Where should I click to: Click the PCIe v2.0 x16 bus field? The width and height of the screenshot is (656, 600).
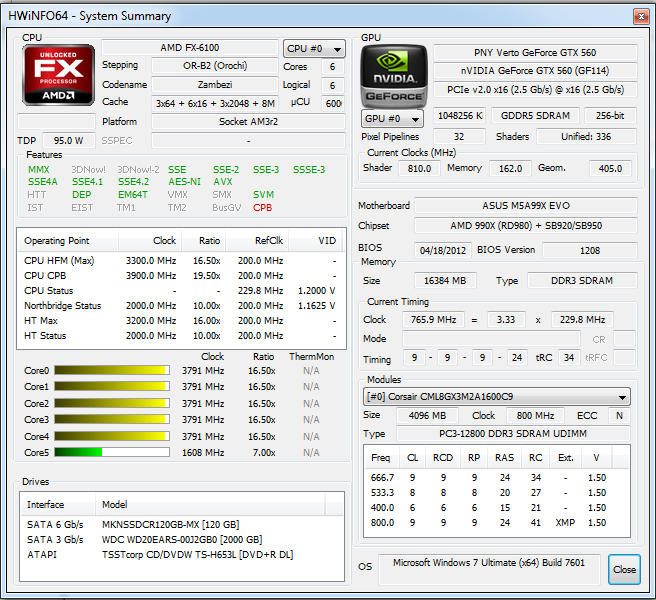535,90
